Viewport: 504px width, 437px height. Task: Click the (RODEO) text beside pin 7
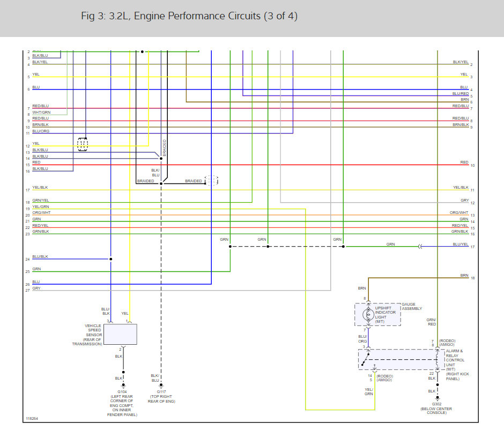click(x=447, y=340)
